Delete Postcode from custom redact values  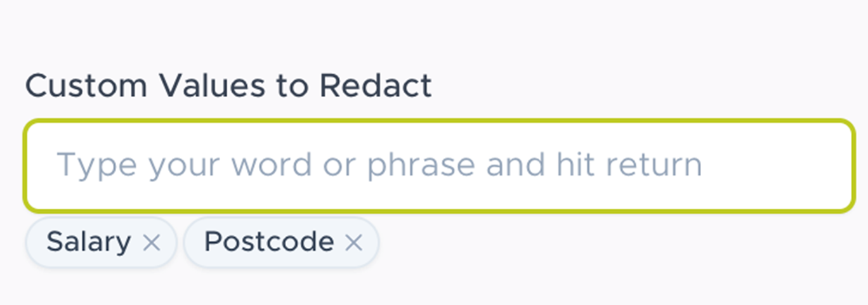353,242
